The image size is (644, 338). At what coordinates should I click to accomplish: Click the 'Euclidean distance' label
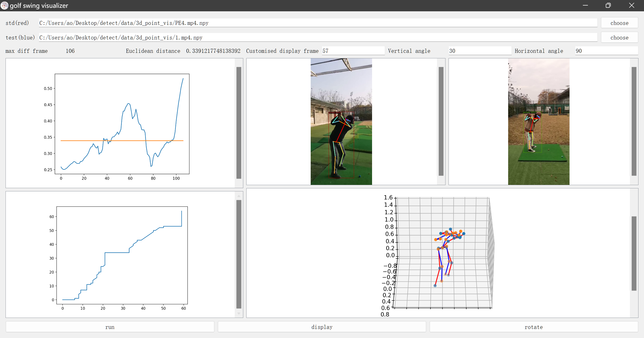(153, 51)
